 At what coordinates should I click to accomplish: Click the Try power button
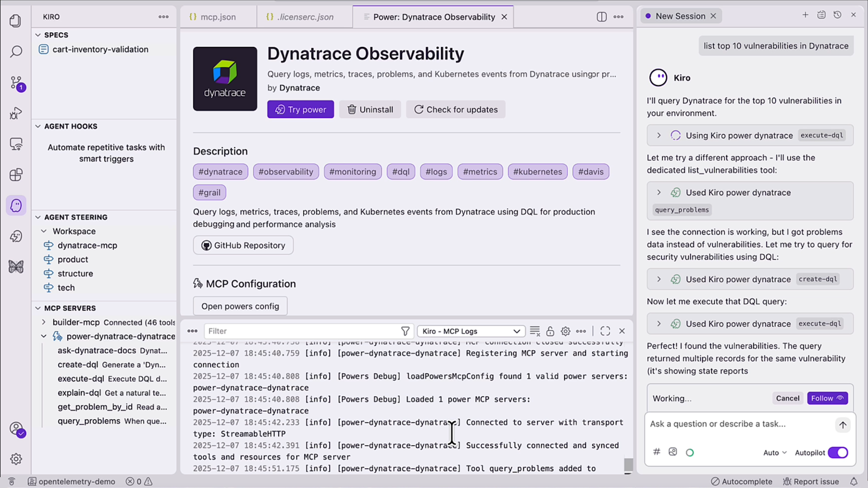pos(300,109)
